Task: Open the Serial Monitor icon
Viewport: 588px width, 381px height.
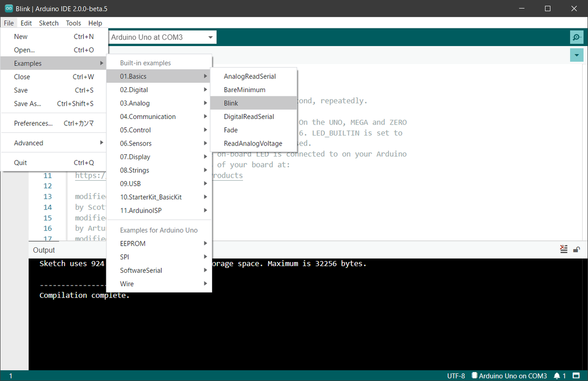Action: 577,37
